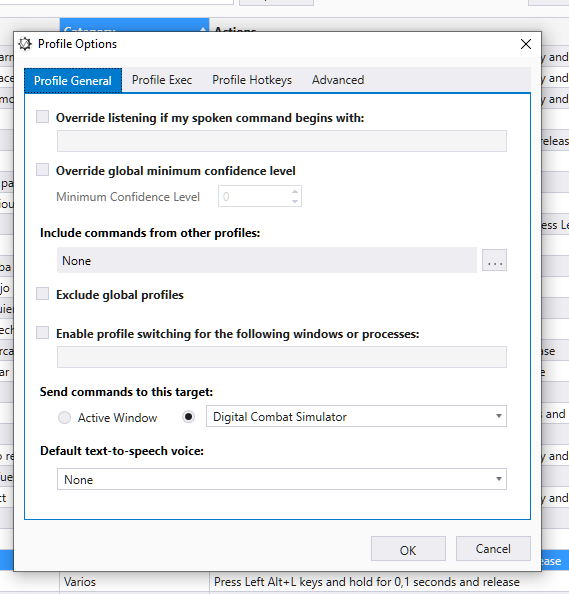This screenshot has height=594, width=569.
Task: Check Override global minimum confidence level
Action: point(42,170)
